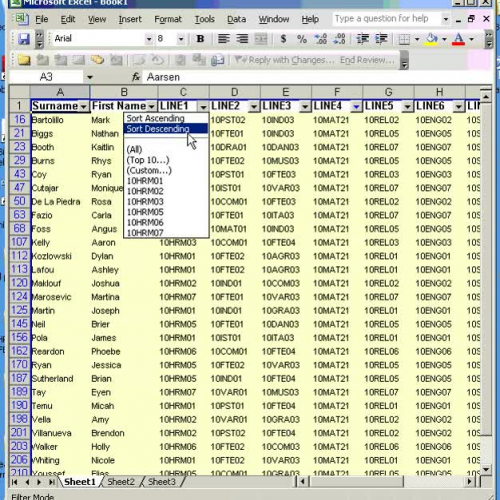Open LINE6 filter dropdown arrow
The width and height of the screenshot is (500, 500).
[459, 107]
